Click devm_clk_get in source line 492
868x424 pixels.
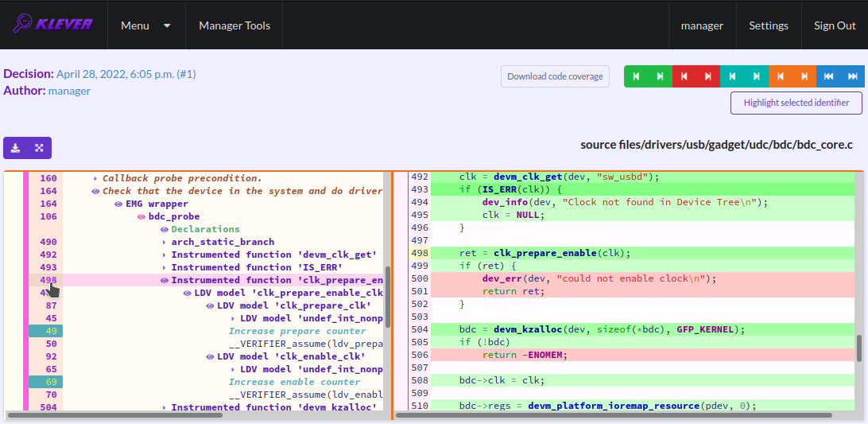click(x=528, y=177)
